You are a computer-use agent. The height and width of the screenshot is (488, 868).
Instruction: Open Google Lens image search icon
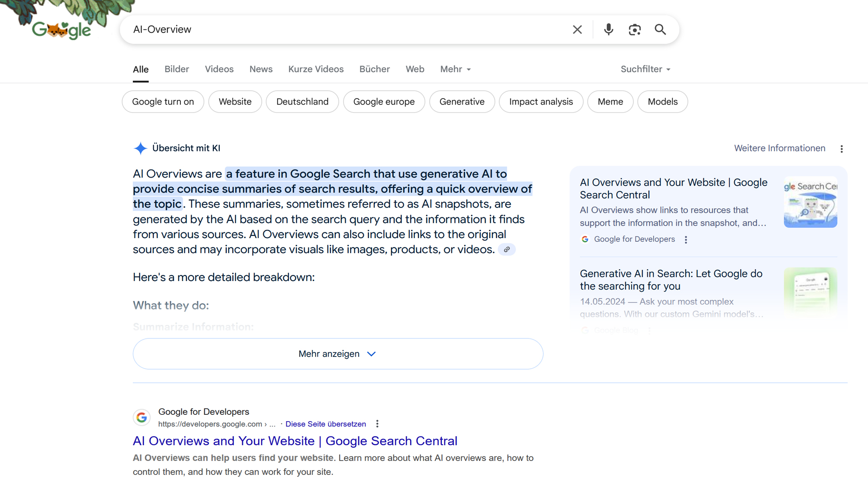click(635, 30)
